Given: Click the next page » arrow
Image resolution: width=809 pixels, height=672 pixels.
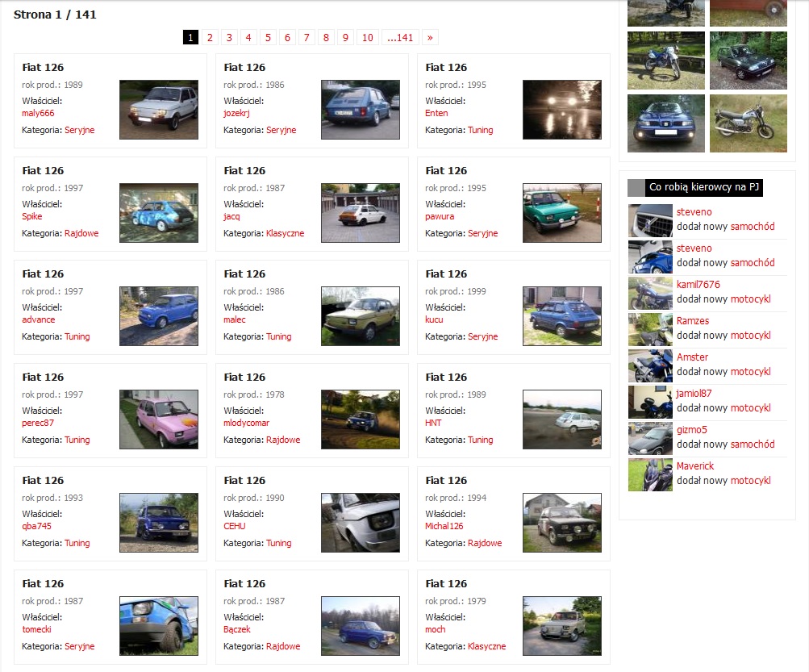Looking at the screenshot, I should (x=430, y=37).
